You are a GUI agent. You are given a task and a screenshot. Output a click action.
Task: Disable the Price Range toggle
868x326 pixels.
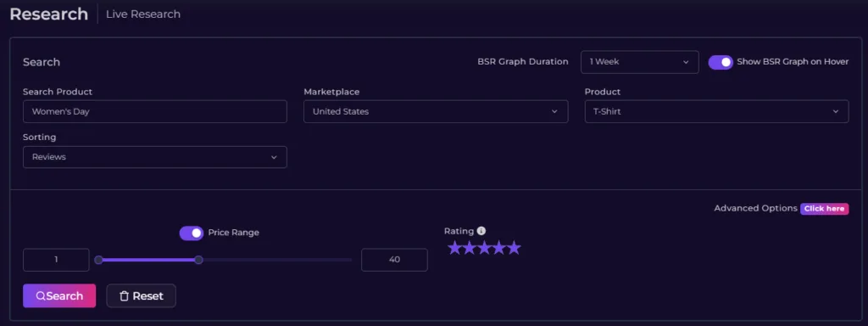[192, 233]
